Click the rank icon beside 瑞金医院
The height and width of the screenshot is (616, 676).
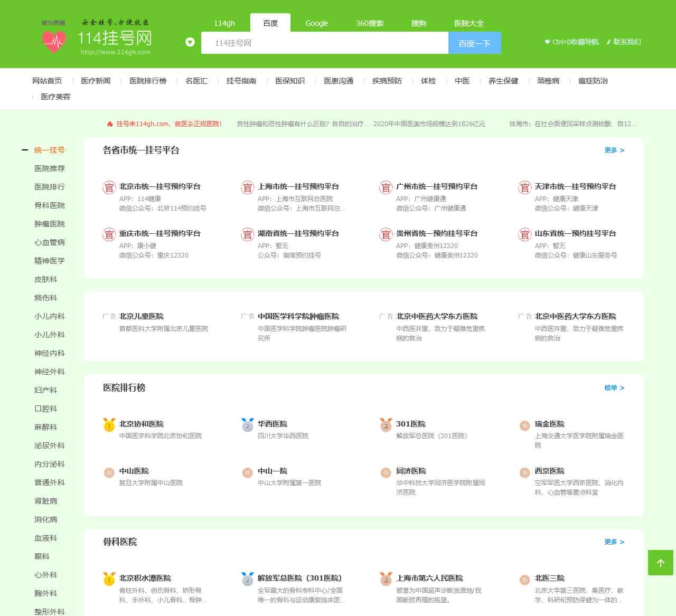pos(525,425)
